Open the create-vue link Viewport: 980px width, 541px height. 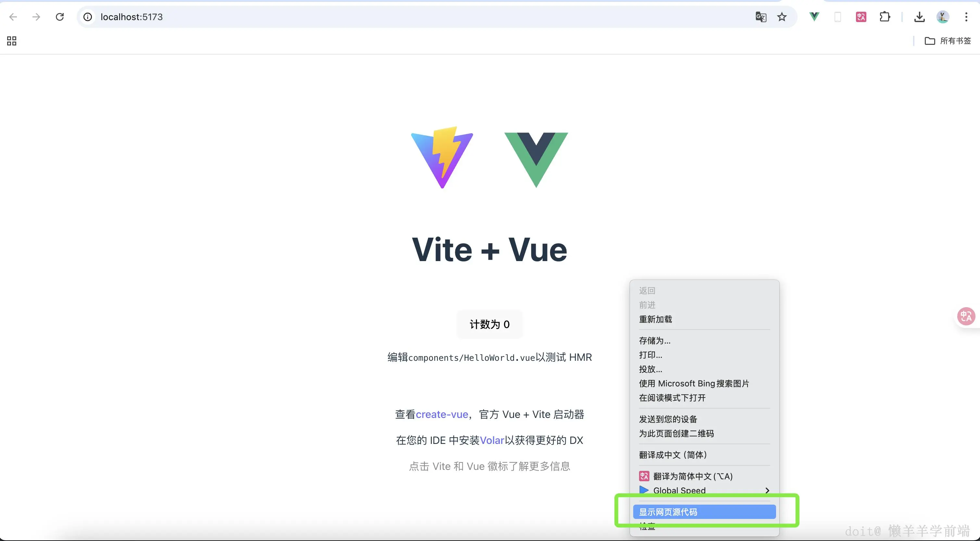tap(442, 414)
